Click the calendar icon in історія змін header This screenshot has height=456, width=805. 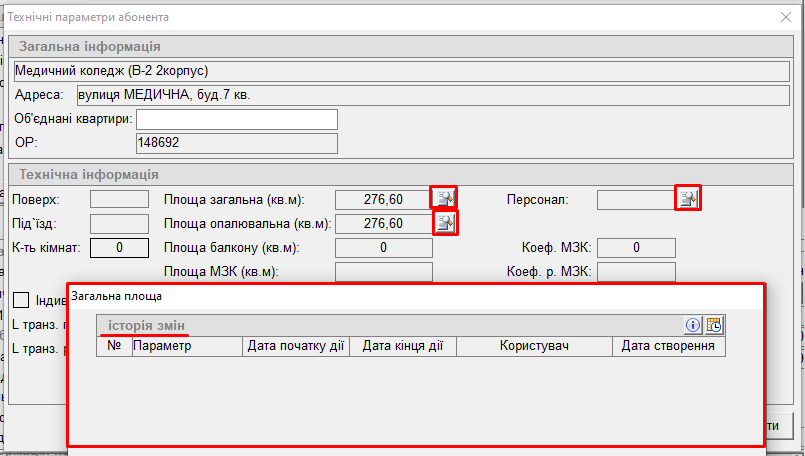(714, 325)
